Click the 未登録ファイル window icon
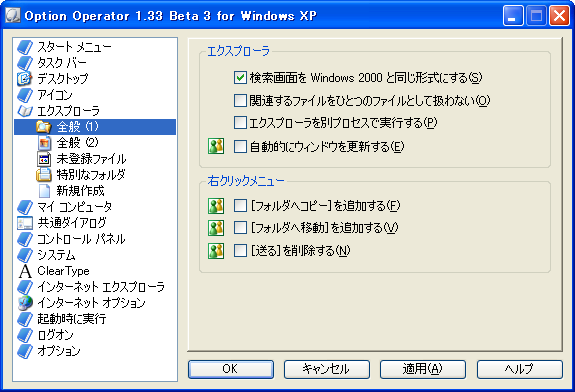This screenshot has height=392, width=575. [x=44, y=159]
